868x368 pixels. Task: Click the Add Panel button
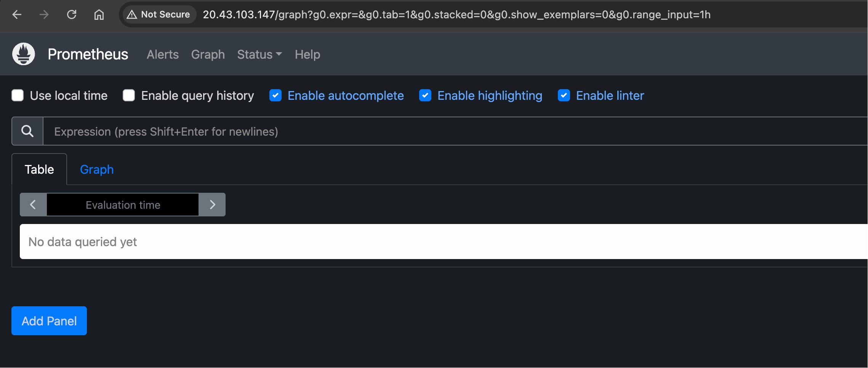[x=49, y=320]
